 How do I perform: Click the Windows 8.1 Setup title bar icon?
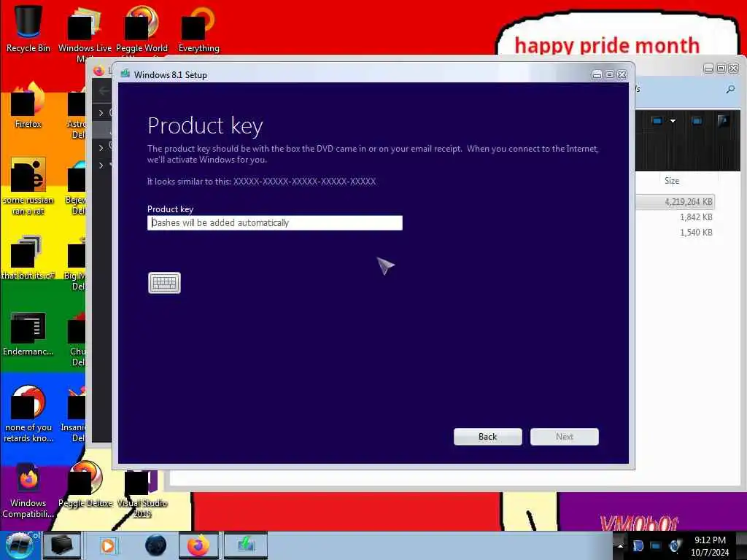click(125, 74)
